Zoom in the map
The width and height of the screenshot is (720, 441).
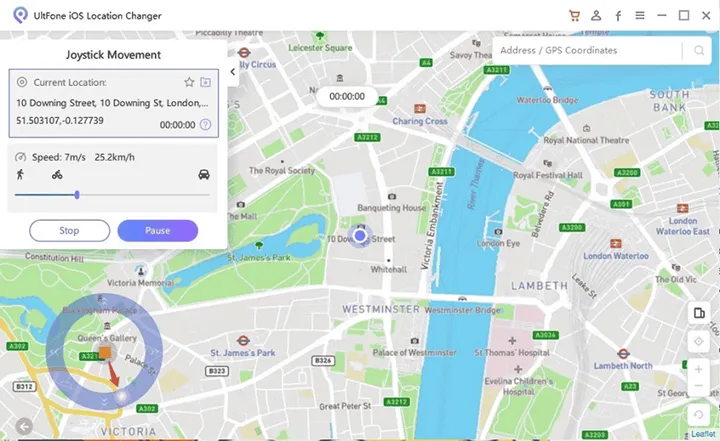(x=698, y=369)
